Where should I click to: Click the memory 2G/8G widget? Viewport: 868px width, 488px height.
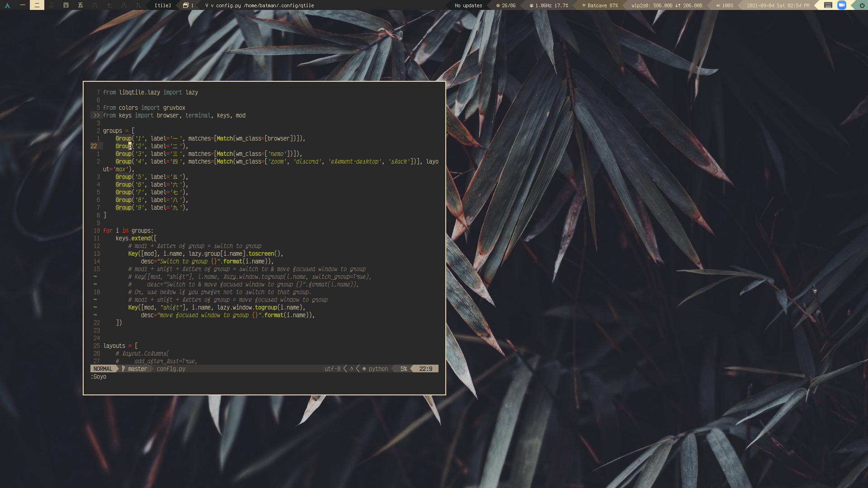505,5
